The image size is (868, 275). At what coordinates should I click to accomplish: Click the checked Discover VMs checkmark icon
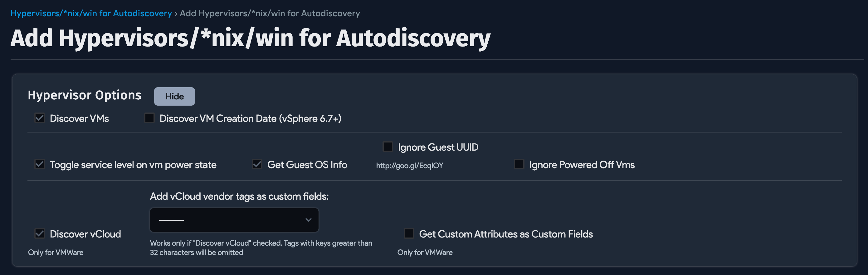tap(39, 118)
